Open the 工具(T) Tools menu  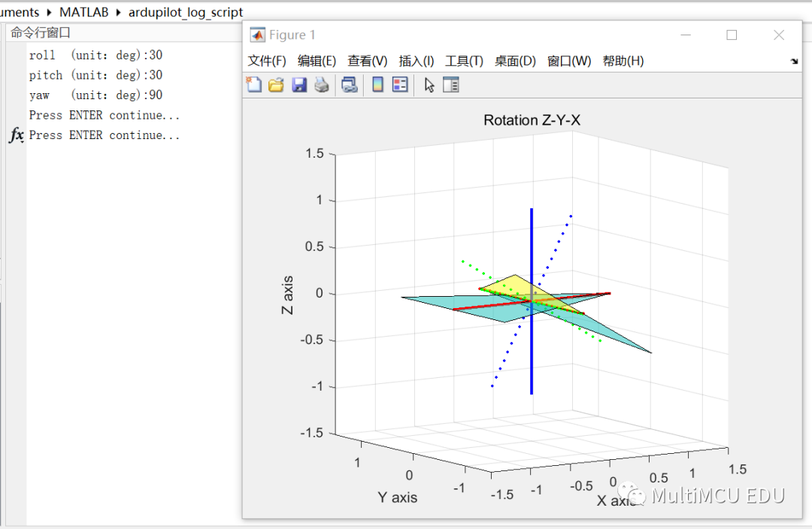point(464,61)
